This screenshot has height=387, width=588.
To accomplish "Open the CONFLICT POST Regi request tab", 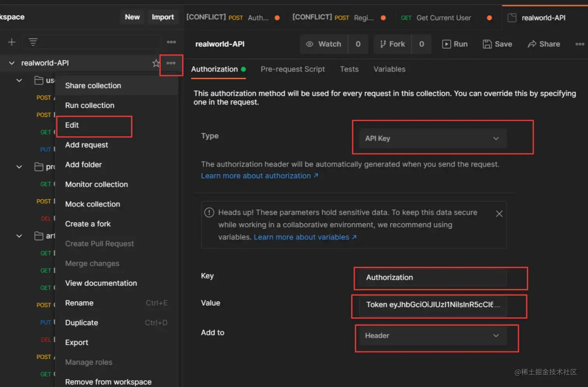I will click(339, 18).
